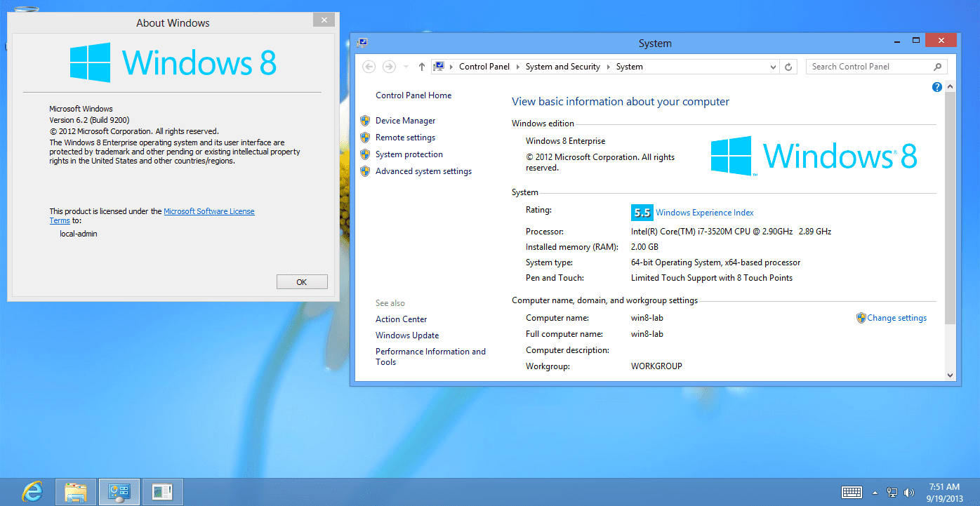Open System protection link

click(409, 154)
